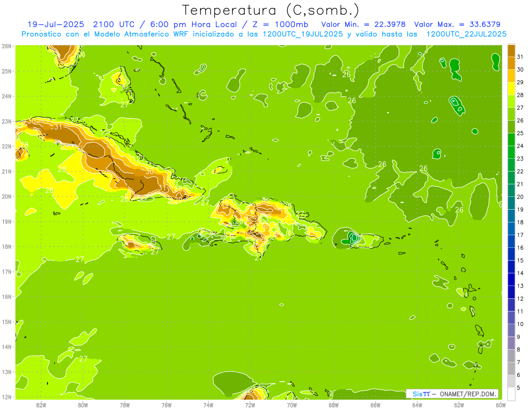
Task: Click the 21N latitude axis label
Action: click(x=7, y=171)
